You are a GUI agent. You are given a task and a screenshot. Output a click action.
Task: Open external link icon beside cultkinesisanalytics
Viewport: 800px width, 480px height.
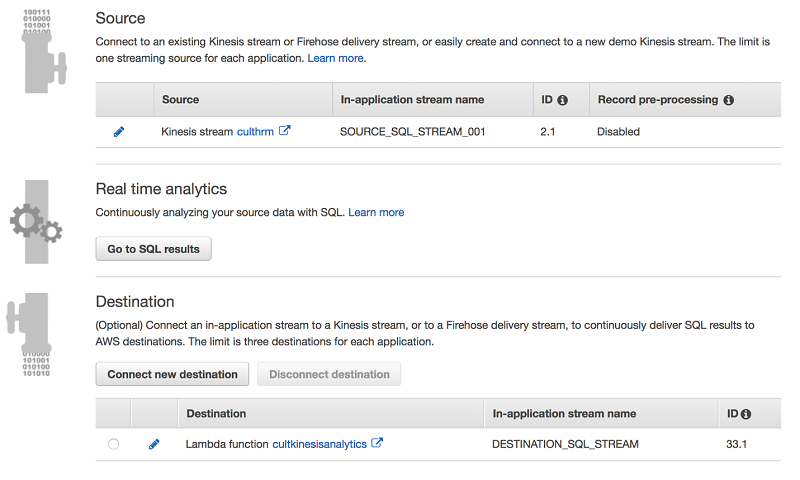pos(377,443)
